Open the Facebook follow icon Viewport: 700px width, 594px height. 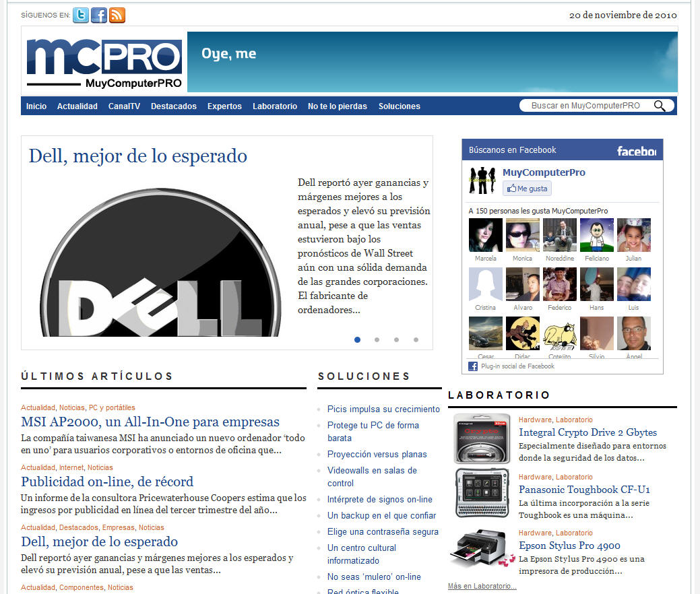click(99, 15)
